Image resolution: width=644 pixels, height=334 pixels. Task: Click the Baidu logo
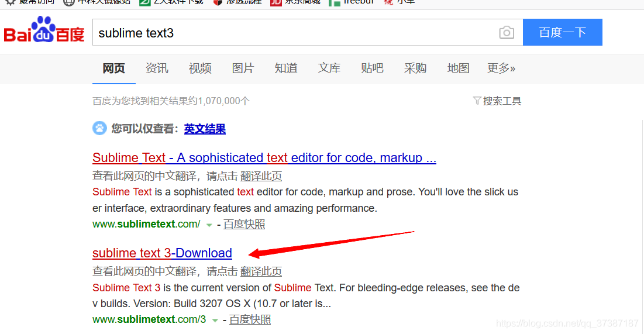pyautogui.click(x=44, y=30)
